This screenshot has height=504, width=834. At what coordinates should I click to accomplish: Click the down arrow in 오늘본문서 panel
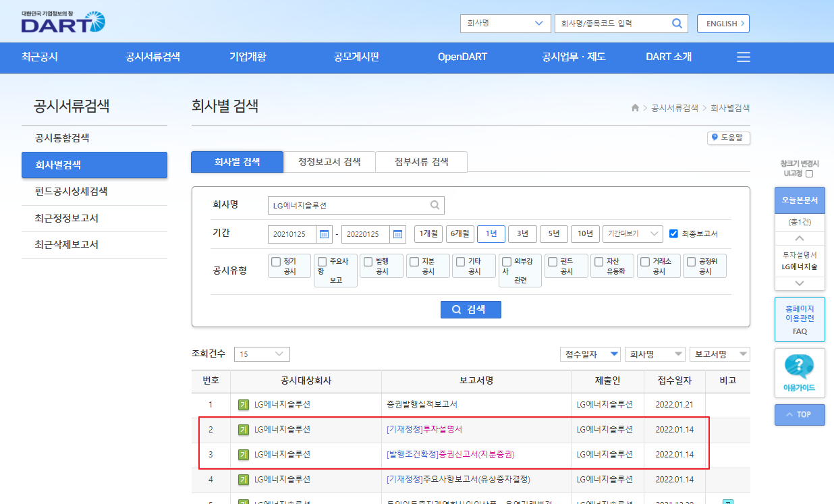pos(800,283)
